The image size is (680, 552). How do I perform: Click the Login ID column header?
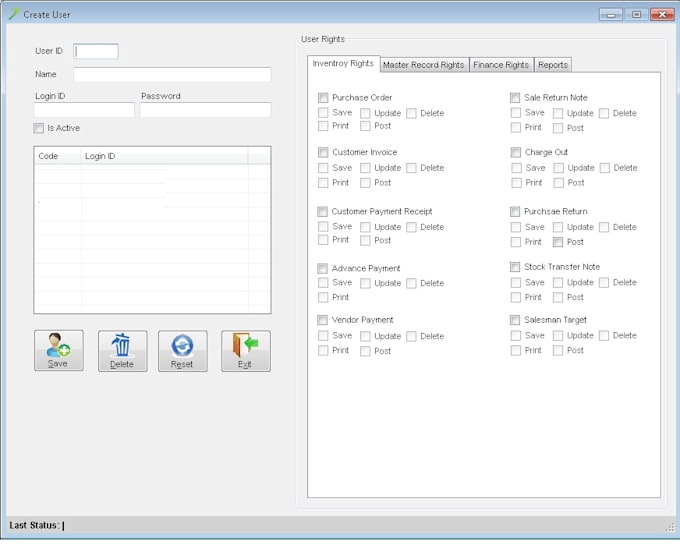164,156
